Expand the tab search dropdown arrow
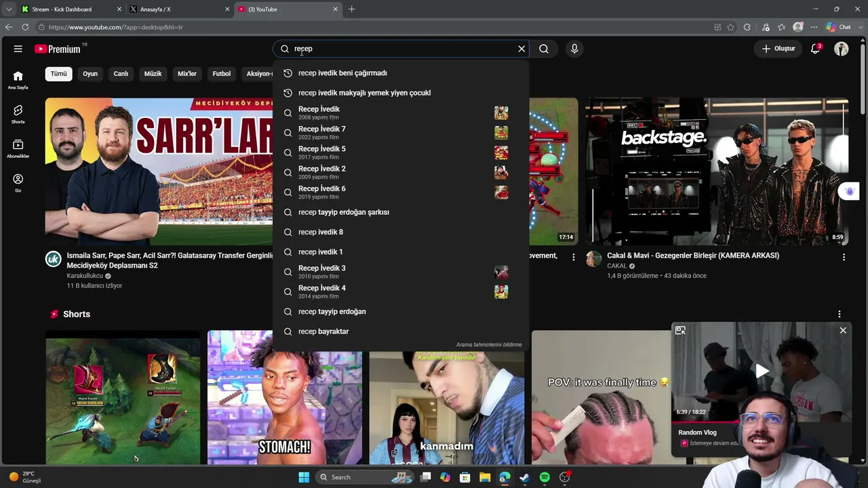868x488 pixels. click(9, 9)
